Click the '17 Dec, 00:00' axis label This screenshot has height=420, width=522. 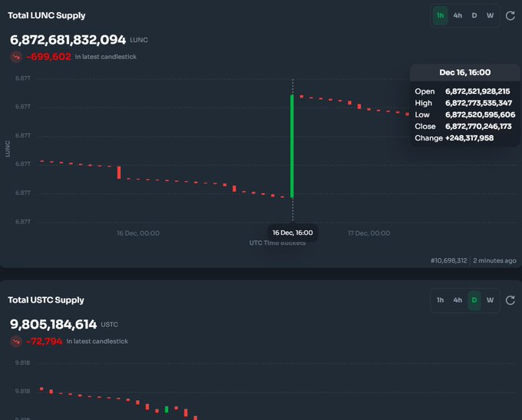[x=369, y=233]
